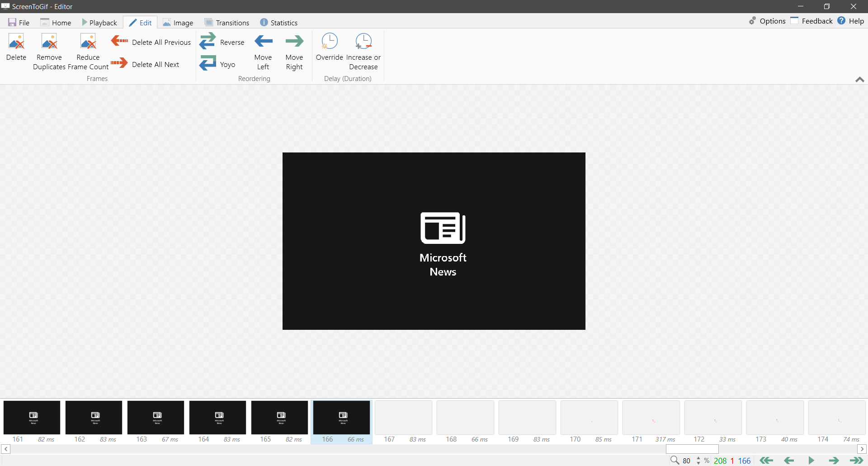The width and height of the screenshot is (868, 466).
Task: Switch to the Home tab
Action: pos(56,23)
